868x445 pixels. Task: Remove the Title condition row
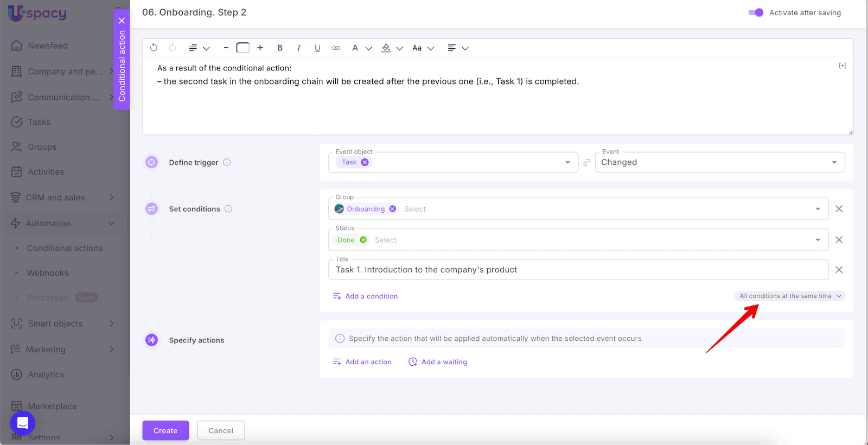point(839,270)
